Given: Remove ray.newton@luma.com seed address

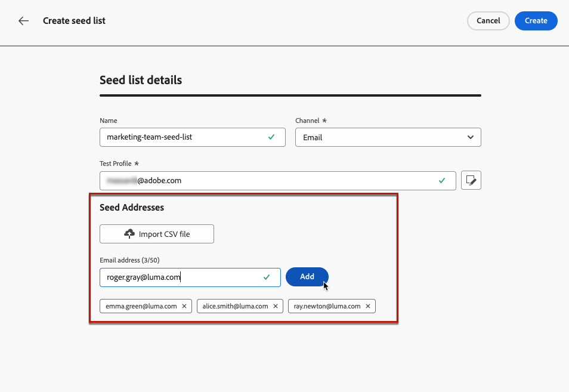Looking at the screenshot, I should 368,306.
